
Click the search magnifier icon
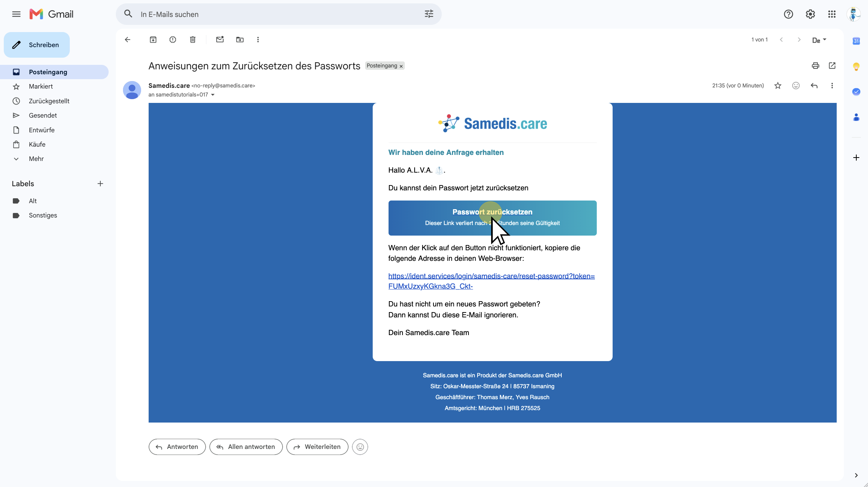pos(128,14)
